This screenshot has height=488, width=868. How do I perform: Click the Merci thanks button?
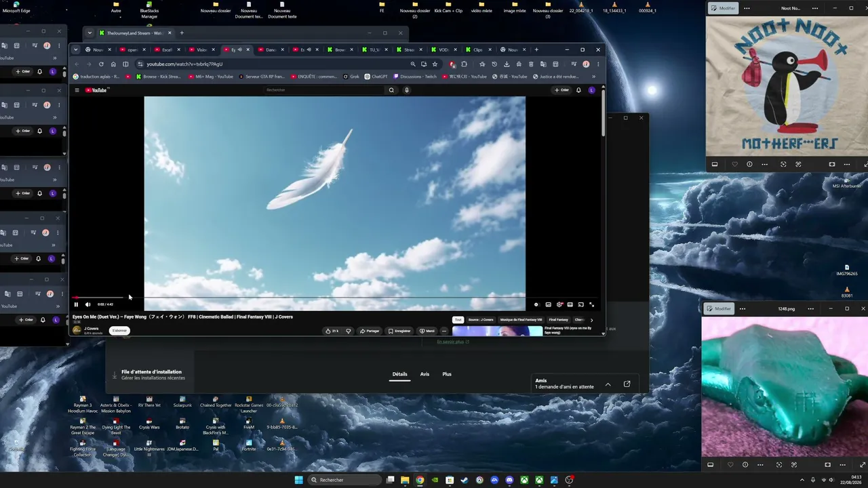[x=427, y=331]
